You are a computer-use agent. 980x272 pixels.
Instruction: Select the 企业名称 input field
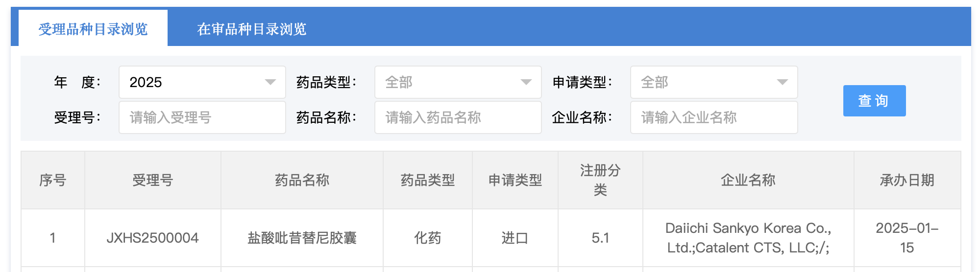coord(713,117)
